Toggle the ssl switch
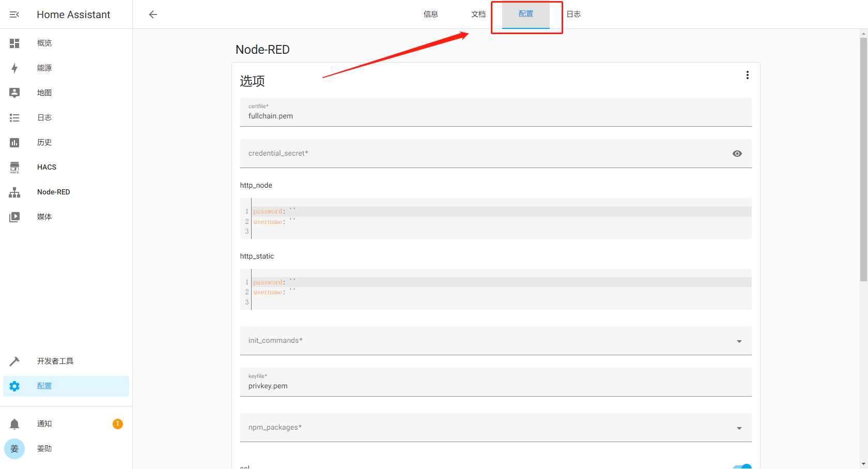Viewport: 868px width, 469px height. click(x=742, y=466)
